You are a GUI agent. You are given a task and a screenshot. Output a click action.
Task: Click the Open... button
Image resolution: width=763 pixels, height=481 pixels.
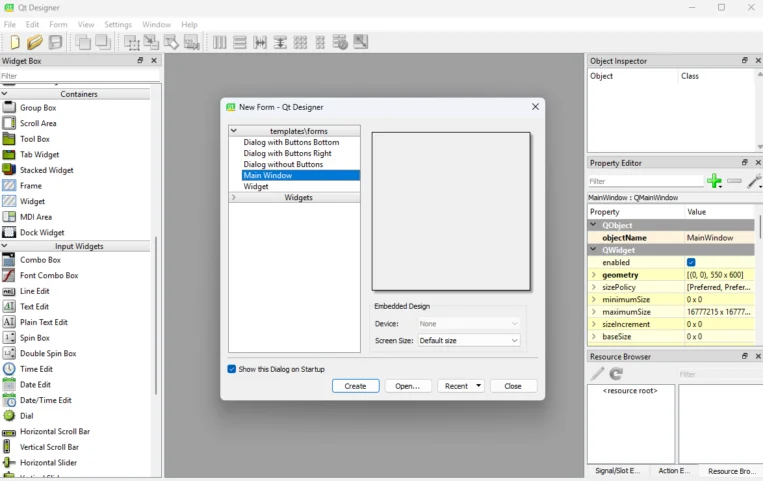coord(408,386)
